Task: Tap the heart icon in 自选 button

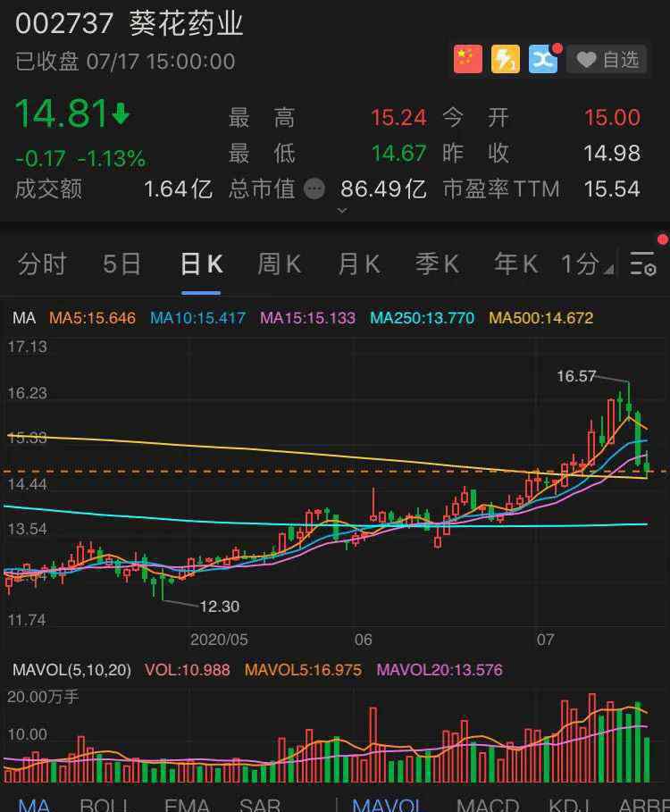Action: tap(586, 60)
